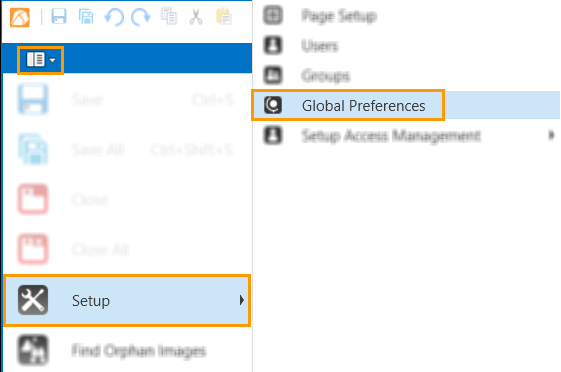This screenshot has height=372, width=561.
Task: Expand the Setup submenu arrow
Action: coord(242,300)
